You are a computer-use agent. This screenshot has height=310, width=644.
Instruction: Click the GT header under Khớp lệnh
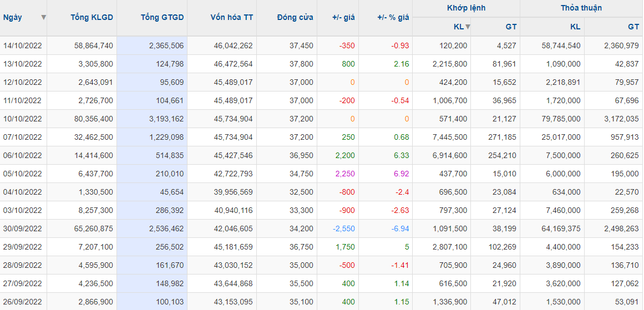pos(510,27)
